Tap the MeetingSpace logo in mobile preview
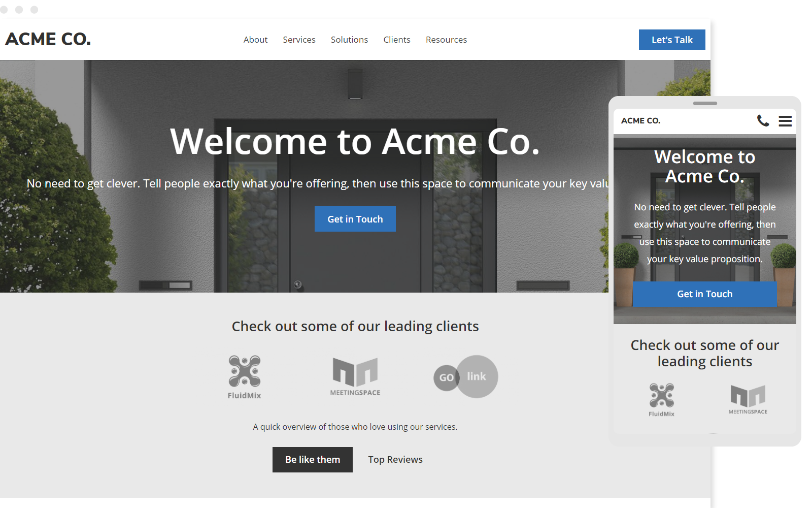The width and height of the screenshot is (812, 508). tap(748, 400)
